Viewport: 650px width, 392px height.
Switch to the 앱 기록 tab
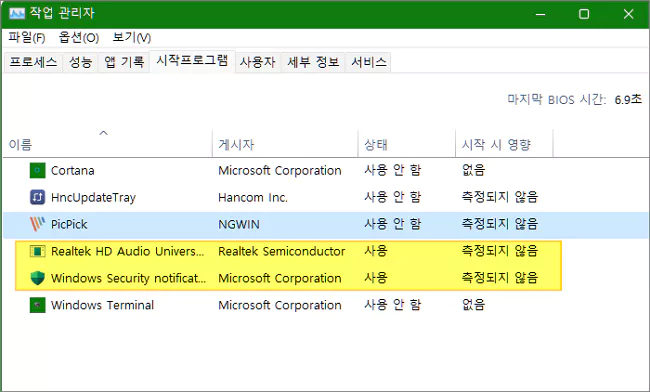pos(124,62)
